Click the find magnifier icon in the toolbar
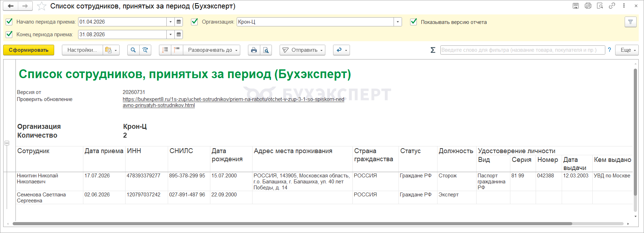644x233 pixels. pyautogui.click(x=133, y=50)
